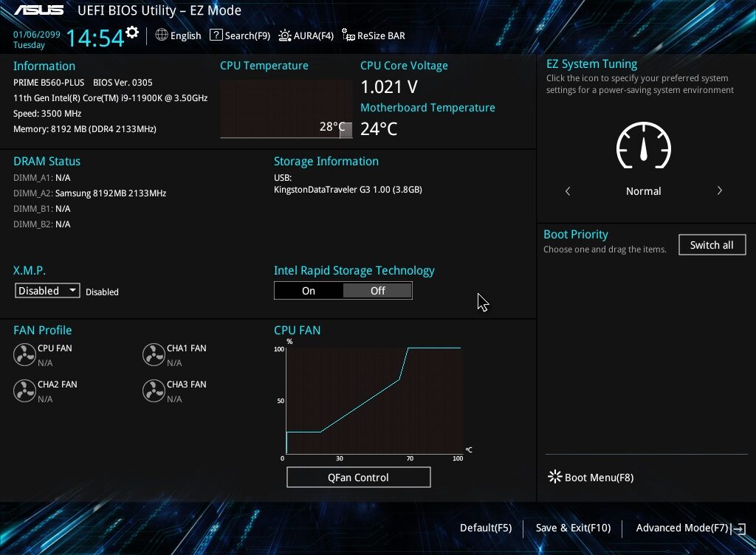Click BIOS Ver. 0305 text
The width and height of the screenshot is (756, 555).
[x=123, y=83]
